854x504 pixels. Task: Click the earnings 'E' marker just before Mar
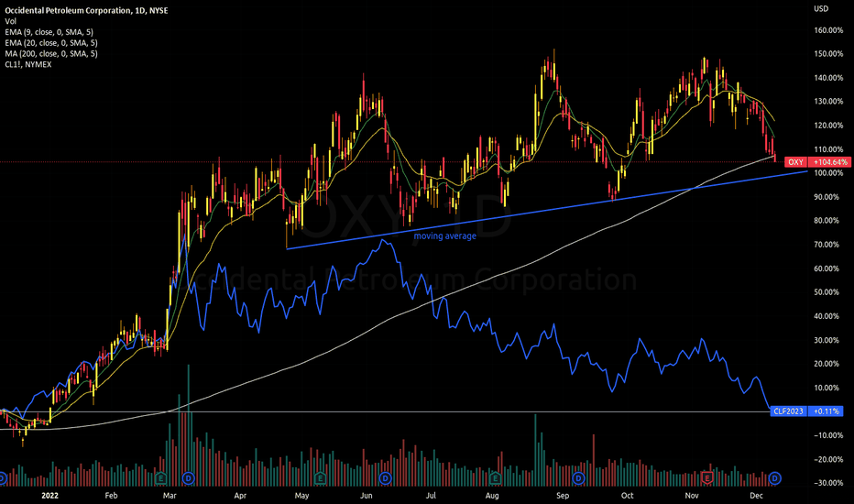(160, 478)
